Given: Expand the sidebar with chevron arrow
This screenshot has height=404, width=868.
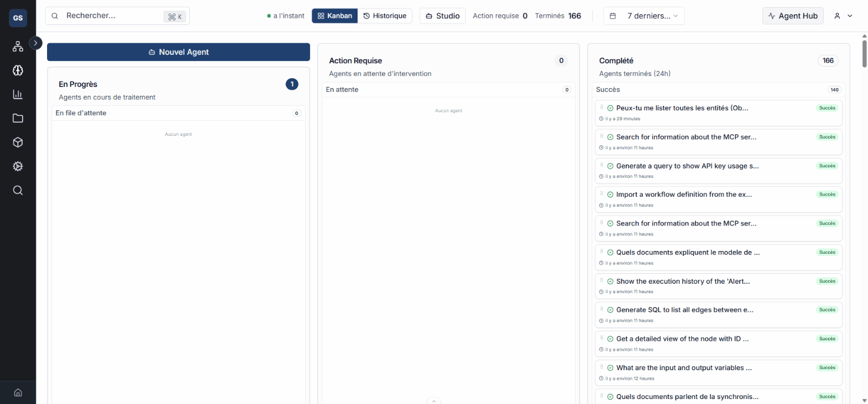Looking at the screenshot, I should pyautogui.click(x=35, y=43).
